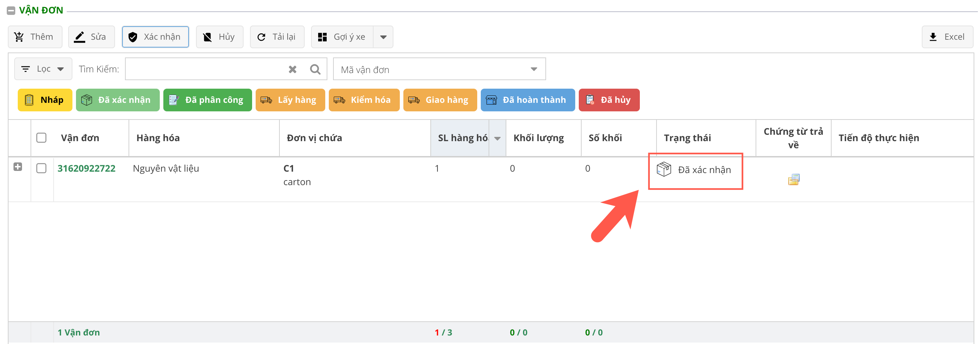Click the Tải lại reload button
This screenshot has width=980, height=344.
coord(277,37)
